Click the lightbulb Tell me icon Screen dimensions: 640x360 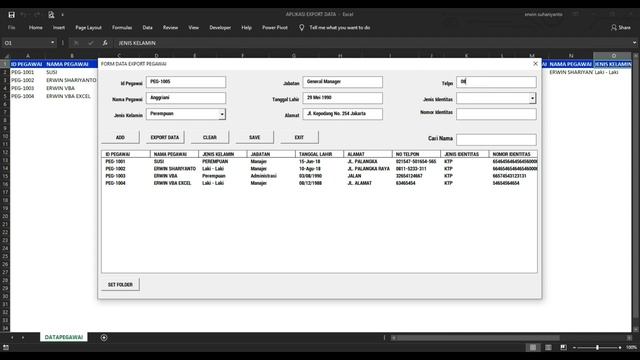tap(301, 27)
